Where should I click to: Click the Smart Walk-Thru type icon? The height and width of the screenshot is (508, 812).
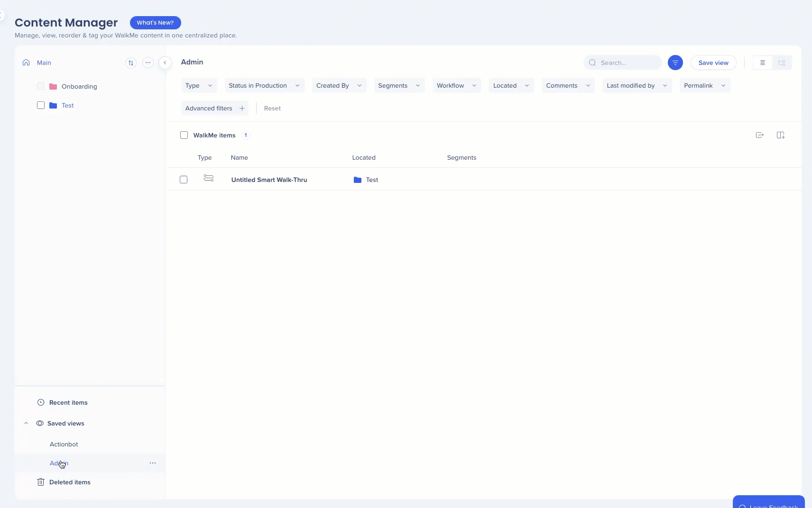(209, 178)
